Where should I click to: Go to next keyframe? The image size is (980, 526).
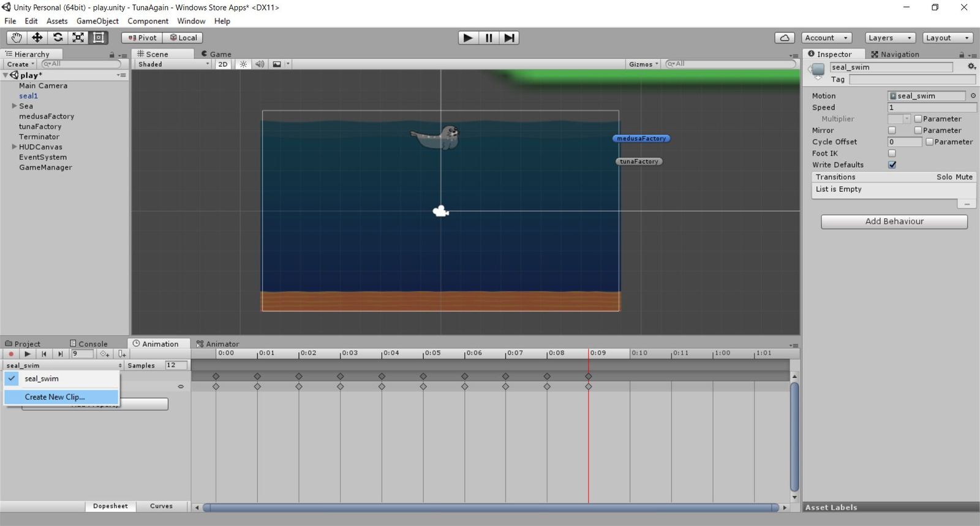(x=60, y=354)
